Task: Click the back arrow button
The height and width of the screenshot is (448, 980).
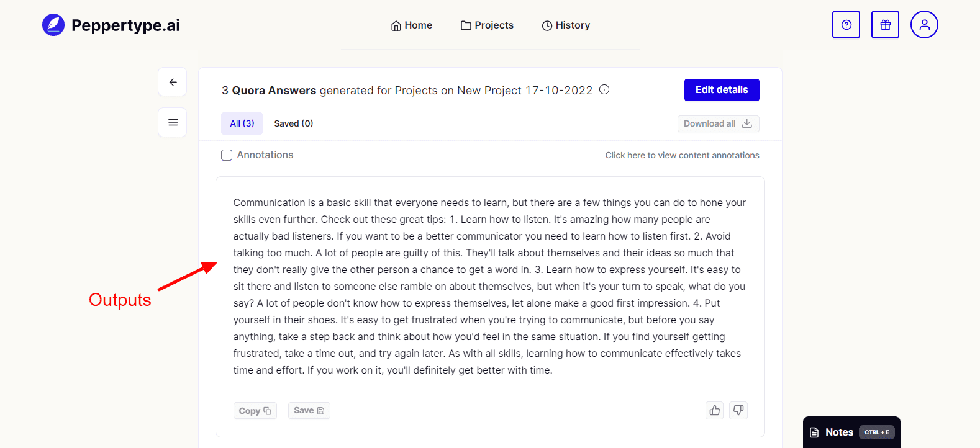Action: 173,82
